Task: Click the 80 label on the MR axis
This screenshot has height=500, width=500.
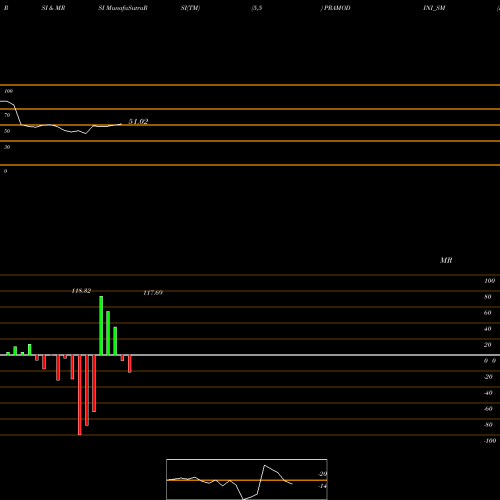Action: 488,297
